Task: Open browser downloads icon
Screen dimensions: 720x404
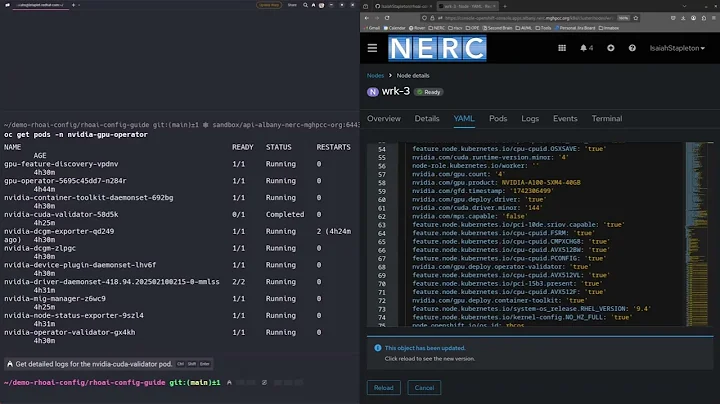Action: coord(683,18)
